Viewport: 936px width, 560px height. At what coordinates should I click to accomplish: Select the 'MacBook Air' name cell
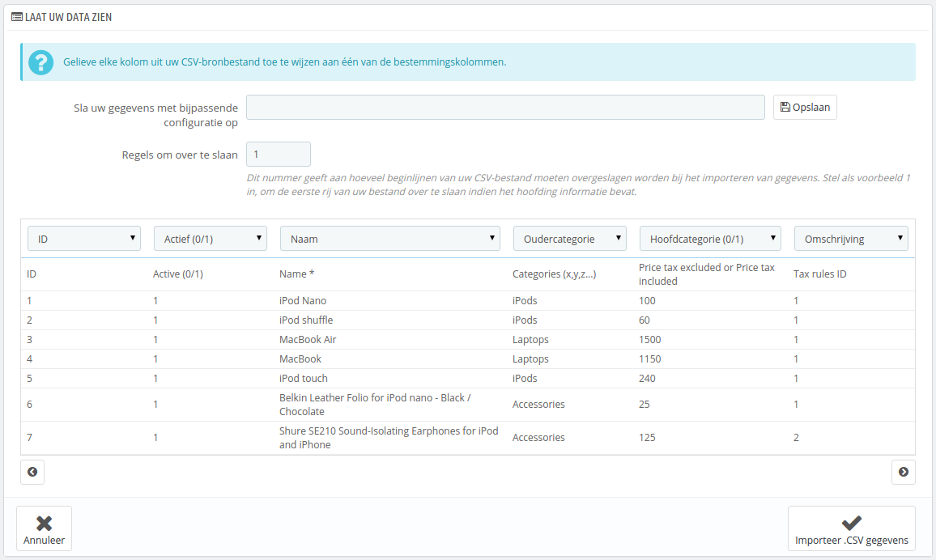(x=308, y=339)
